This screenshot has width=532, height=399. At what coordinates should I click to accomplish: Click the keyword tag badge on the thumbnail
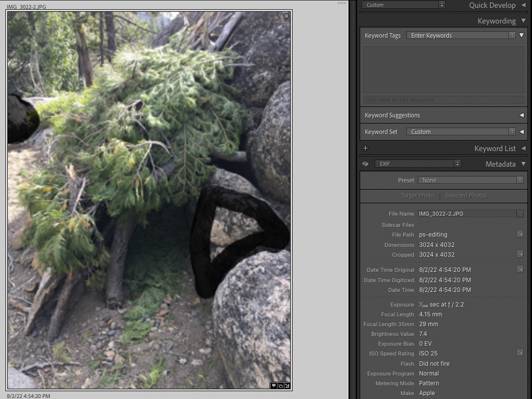[274, 386]
